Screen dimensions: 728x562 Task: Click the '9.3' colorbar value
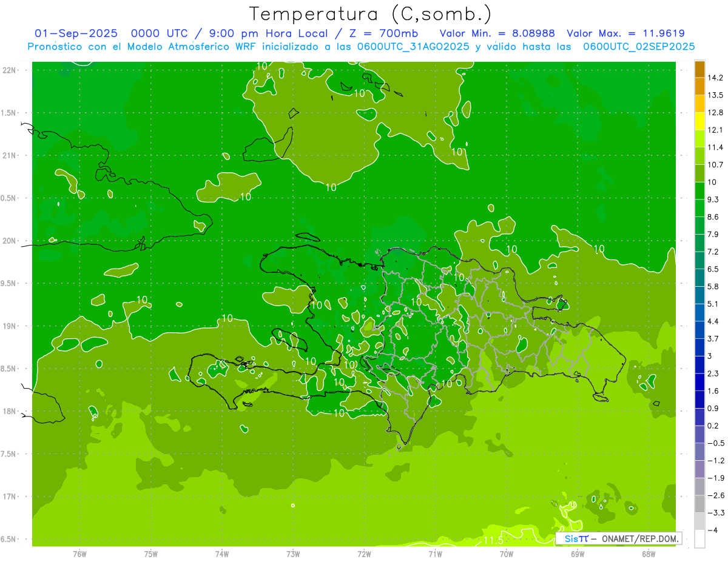(713, 199)
